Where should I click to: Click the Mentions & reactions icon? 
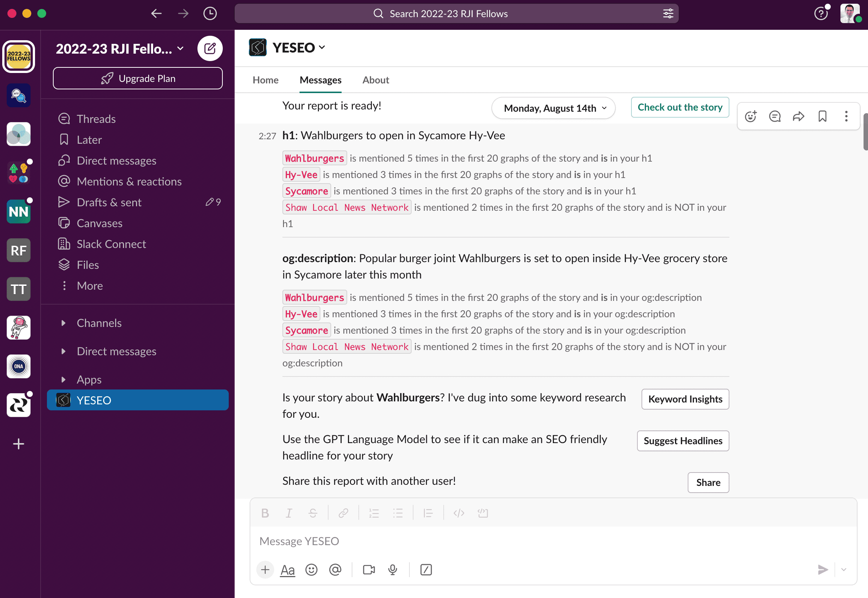64,181
